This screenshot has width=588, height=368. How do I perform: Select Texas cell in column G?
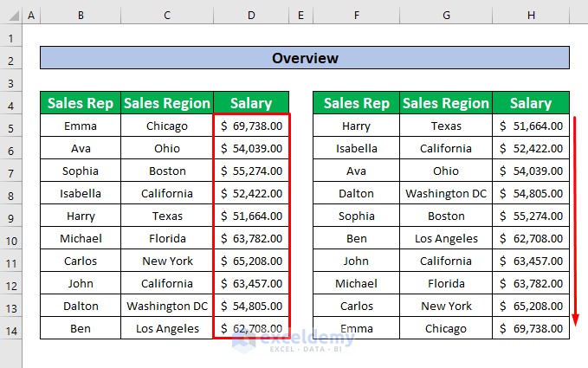click(446, 126)
